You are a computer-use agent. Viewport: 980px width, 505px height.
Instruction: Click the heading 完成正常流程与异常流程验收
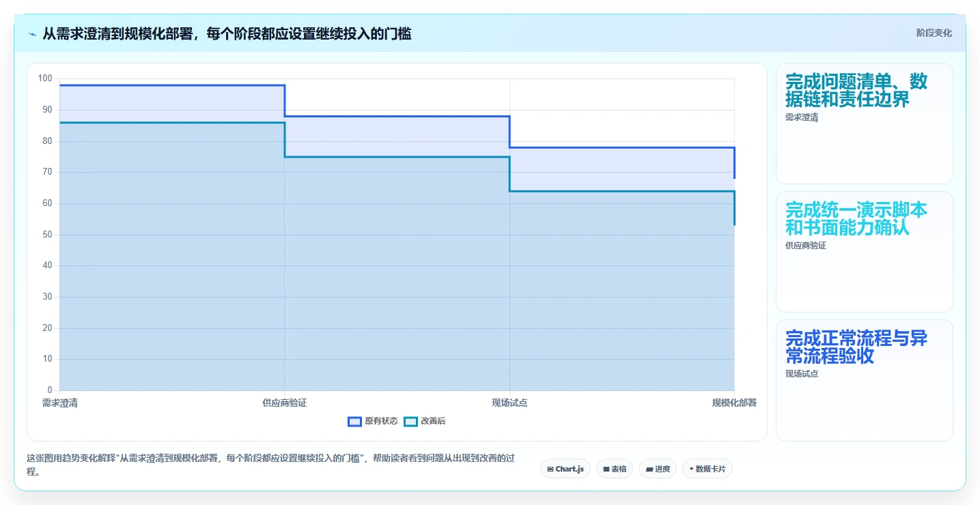coord(856,347)
